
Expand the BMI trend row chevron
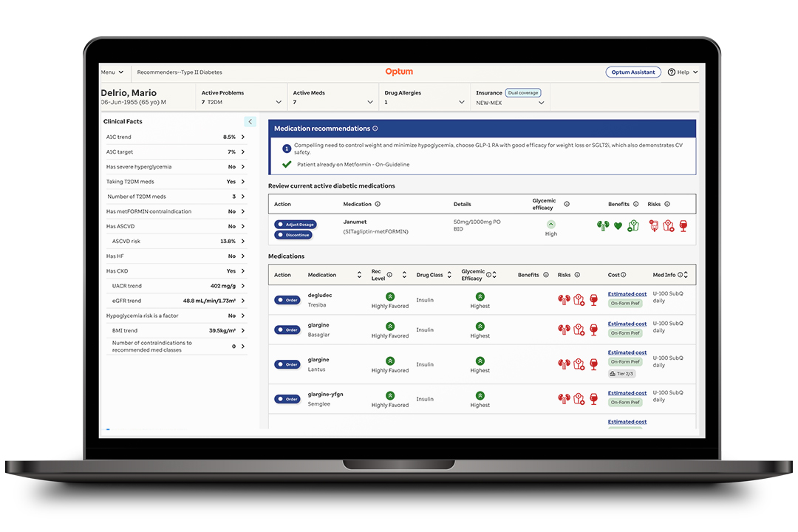pos(243,331)
